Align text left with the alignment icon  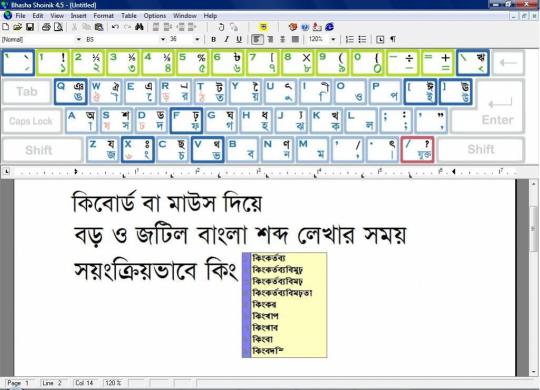point(257,39)
